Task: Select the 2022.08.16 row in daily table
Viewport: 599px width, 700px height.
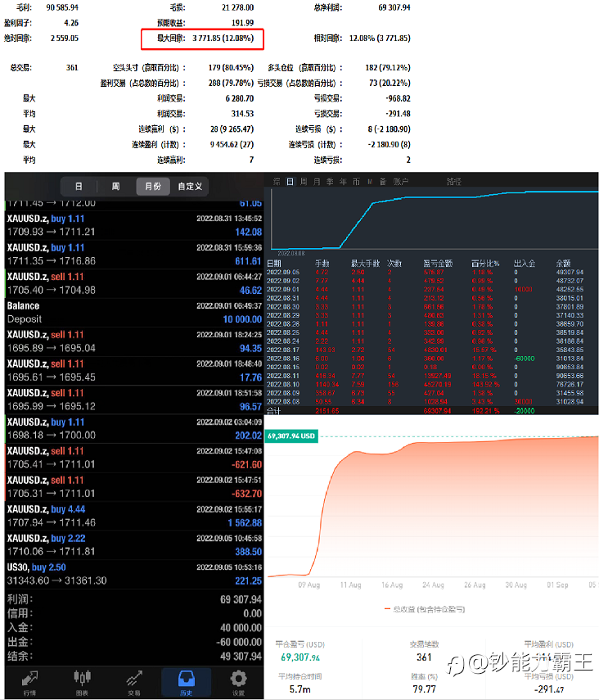Action: [x=425, y=359]
